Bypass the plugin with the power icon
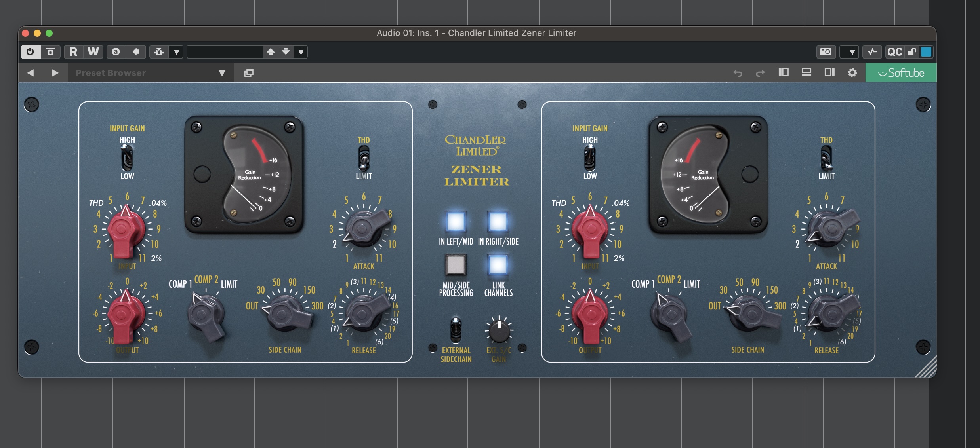This screenshot has width=980, height=448. (31, 51)
